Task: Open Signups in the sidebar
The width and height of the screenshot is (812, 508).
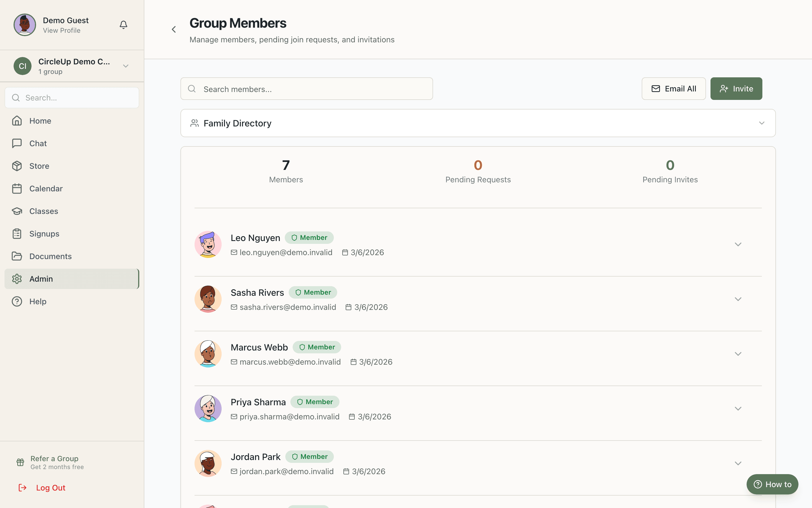Action: coord(72,233)
